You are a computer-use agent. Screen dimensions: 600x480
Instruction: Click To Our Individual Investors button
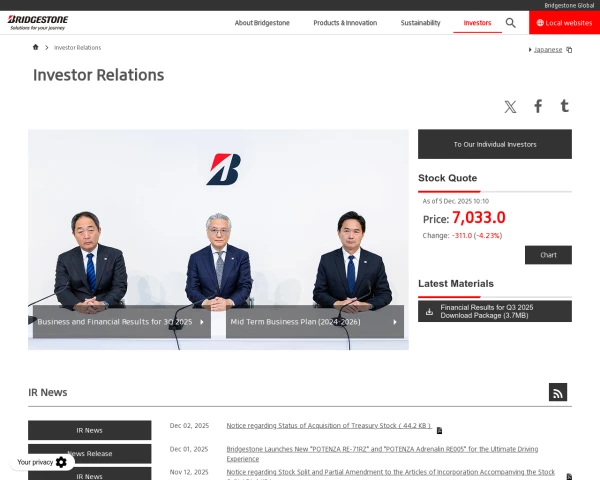pyautogui.click(x=495, y=144)
